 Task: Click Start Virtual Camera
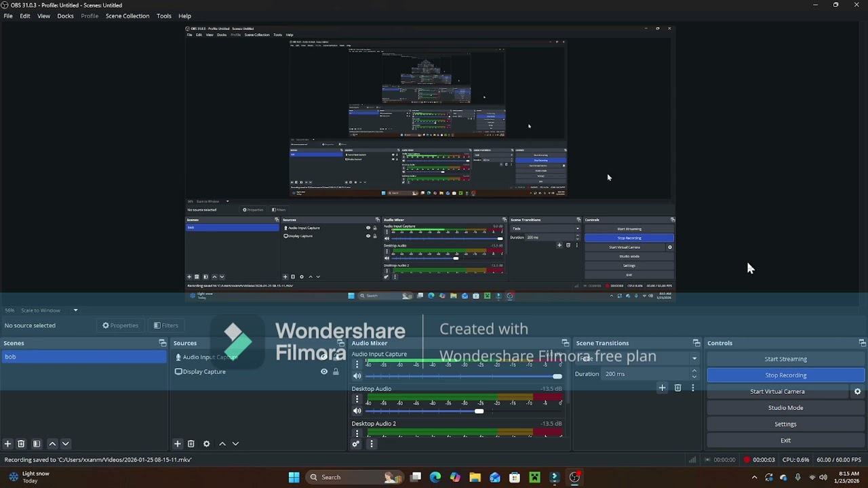[778, 392]
